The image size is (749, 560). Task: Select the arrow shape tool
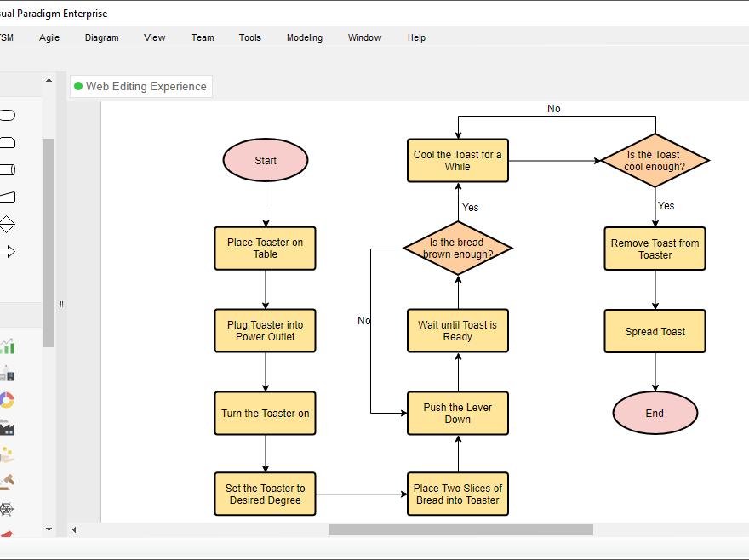coord(7,251)
